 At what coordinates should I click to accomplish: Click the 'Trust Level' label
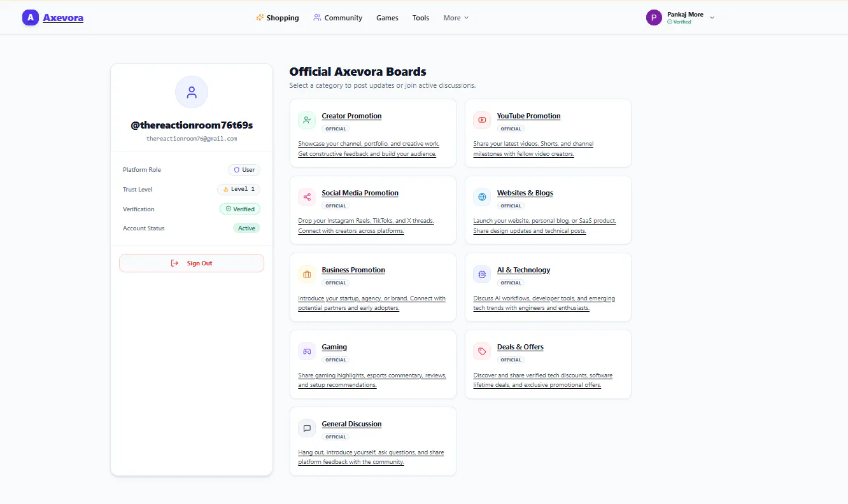[x=138, y=190]
